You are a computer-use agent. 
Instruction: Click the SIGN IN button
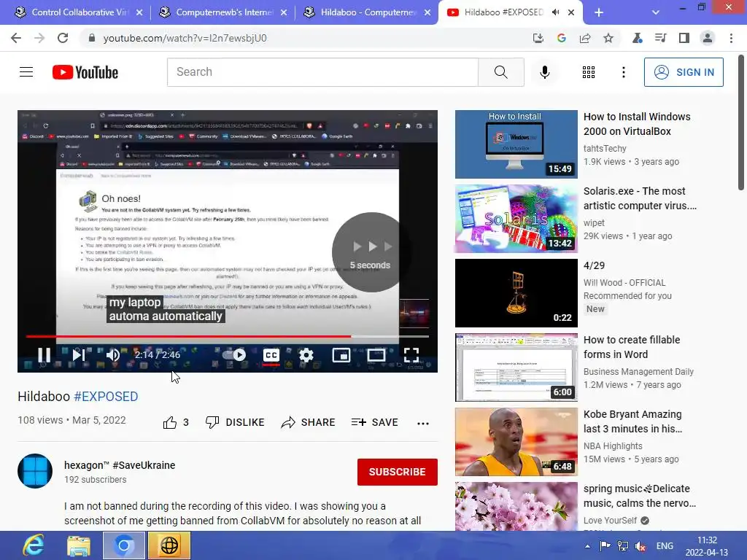(x=684, y=72)
